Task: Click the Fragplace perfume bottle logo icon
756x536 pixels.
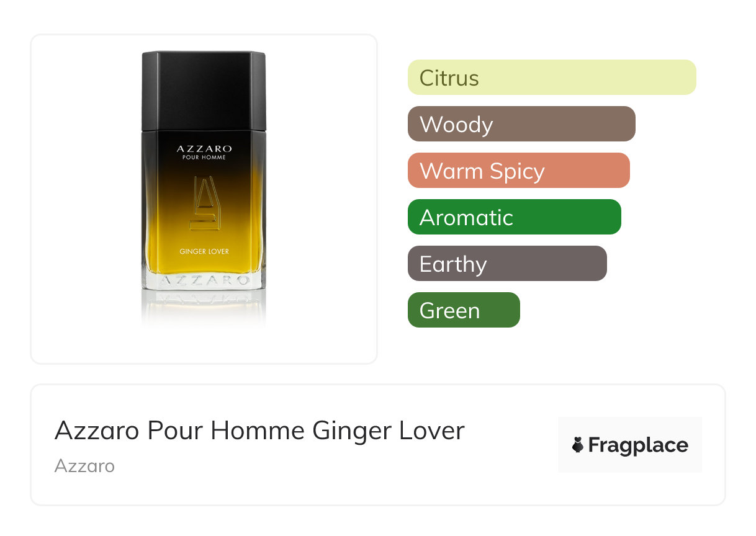Action: click(578, 445)
